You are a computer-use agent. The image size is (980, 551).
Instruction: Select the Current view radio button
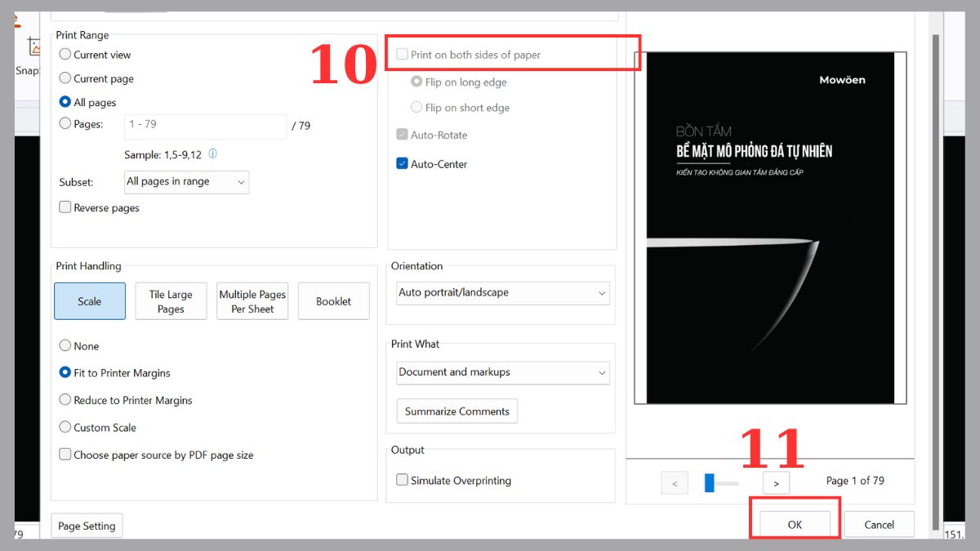[x=65, y=55]
